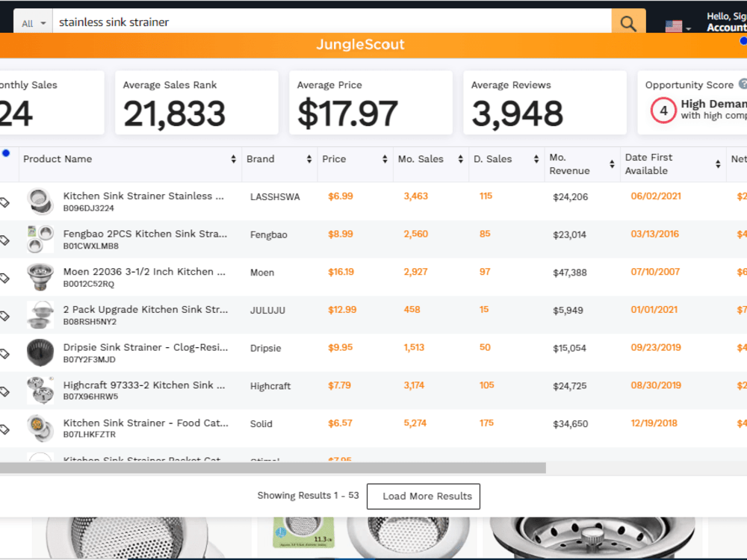The image size is (747, 560).
Task: Select ASIN B0012C52RQ text
Action: (89, 284)
